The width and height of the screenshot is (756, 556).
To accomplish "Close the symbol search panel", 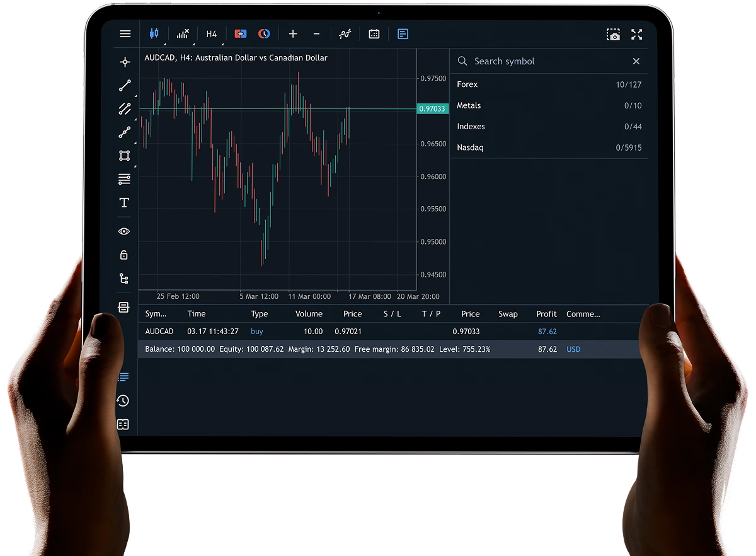I will (636, 61).
